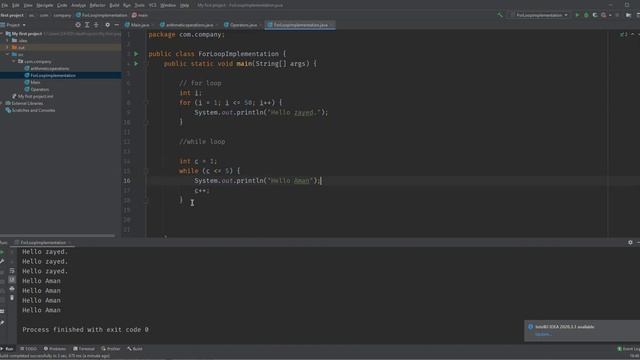Select Operators class in project tree
Viewport: 640px width, 360px height.
[x=40, y=89]
